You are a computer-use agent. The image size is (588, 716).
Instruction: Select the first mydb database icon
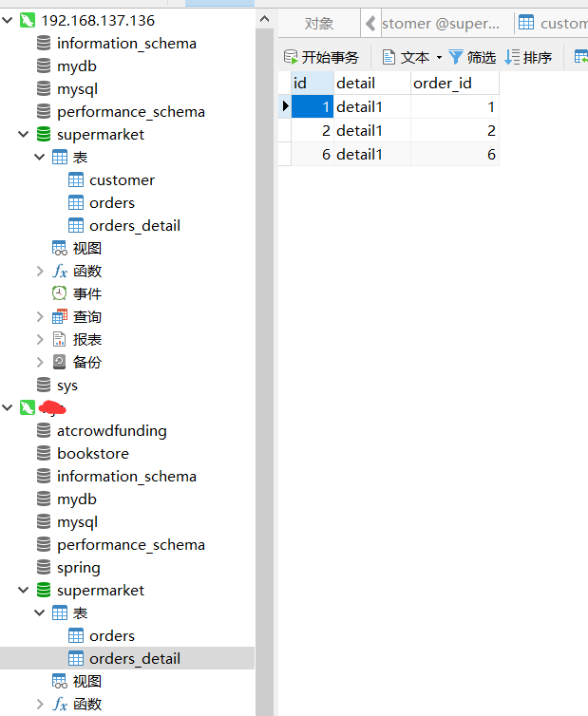click(x=44, y=66)
